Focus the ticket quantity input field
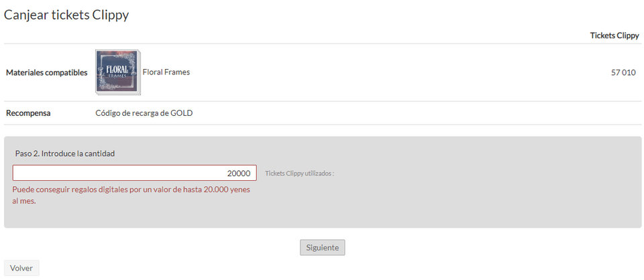644x280 pixels. coord(134,173)
